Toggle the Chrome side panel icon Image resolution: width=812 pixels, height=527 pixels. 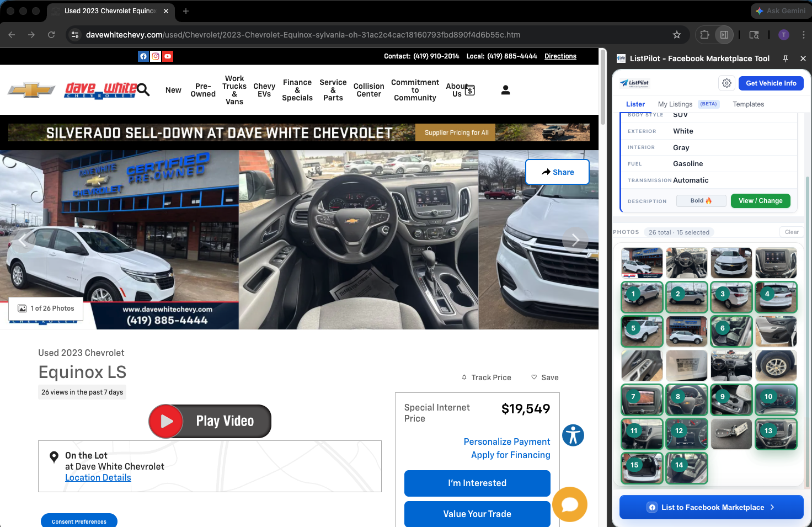coord(724,35)
